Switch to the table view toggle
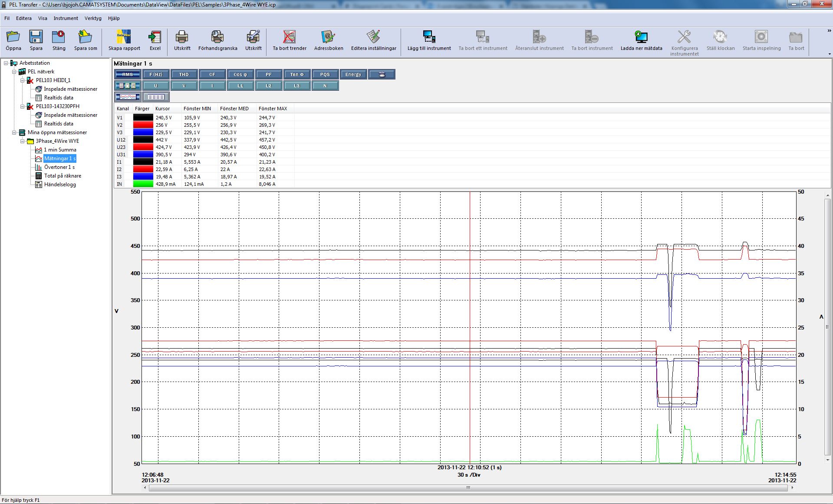This screenshot has width=833, height=504. click(x=156, y=97)
